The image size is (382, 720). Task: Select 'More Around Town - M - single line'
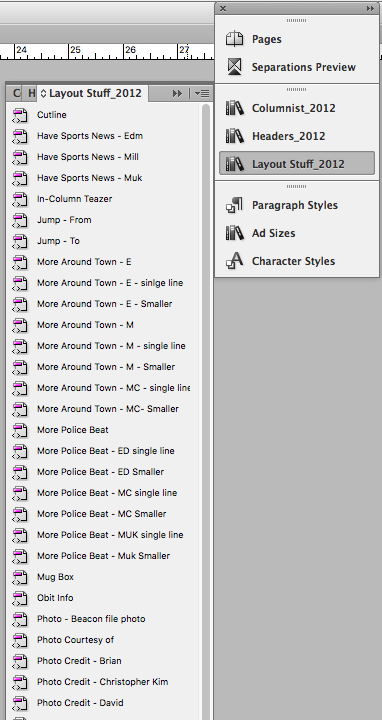111,346
